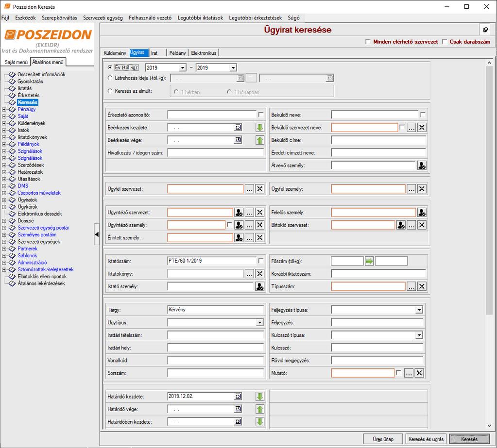Tick the checkbox next to Érkeztető azonosító

tap(261, 114)
